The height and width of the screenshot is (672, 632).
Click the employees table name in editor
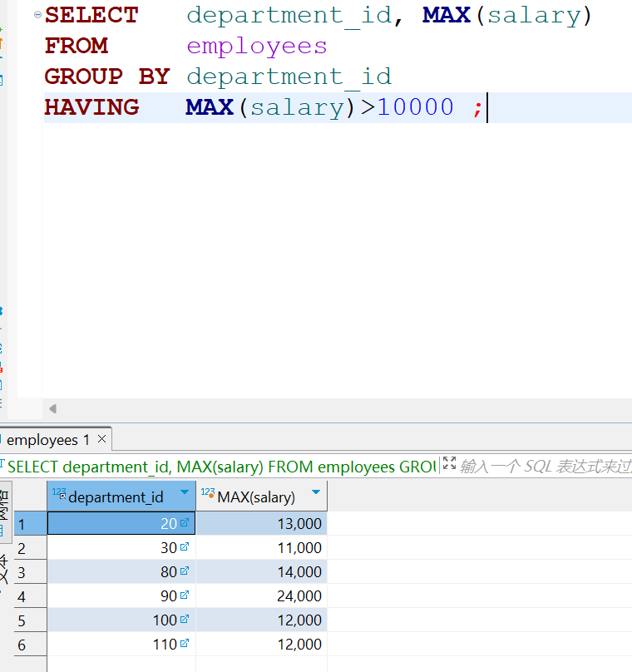point(256,46)
